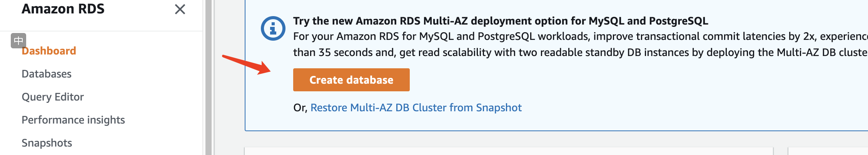868x155 pixels.
Task: Close the Amazon RDS navigation sidebar
Action: point(180,9)
